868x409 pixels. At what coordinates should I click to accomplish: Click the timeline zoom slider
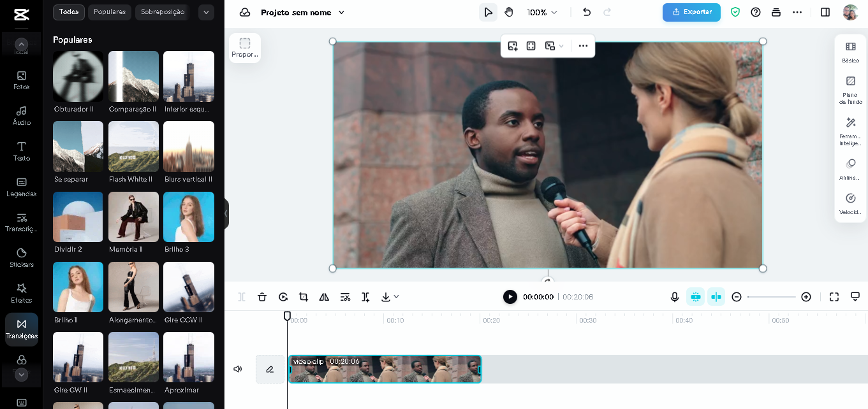click(771, 297)
